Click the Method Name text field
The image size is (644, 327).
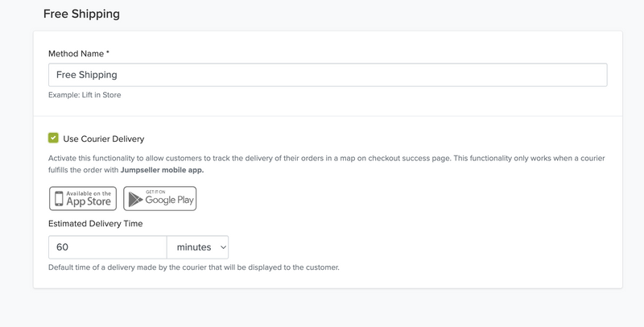click(327, 75)
